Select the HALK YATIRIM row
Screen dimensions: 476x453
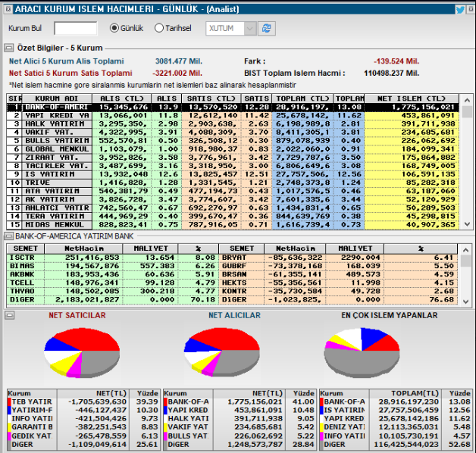point(233,123)
